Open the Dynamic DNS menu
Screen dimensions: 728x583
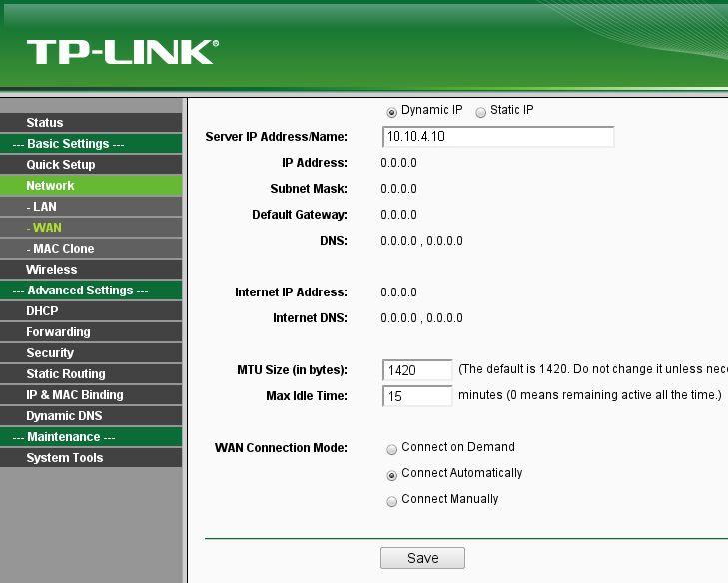91,416
